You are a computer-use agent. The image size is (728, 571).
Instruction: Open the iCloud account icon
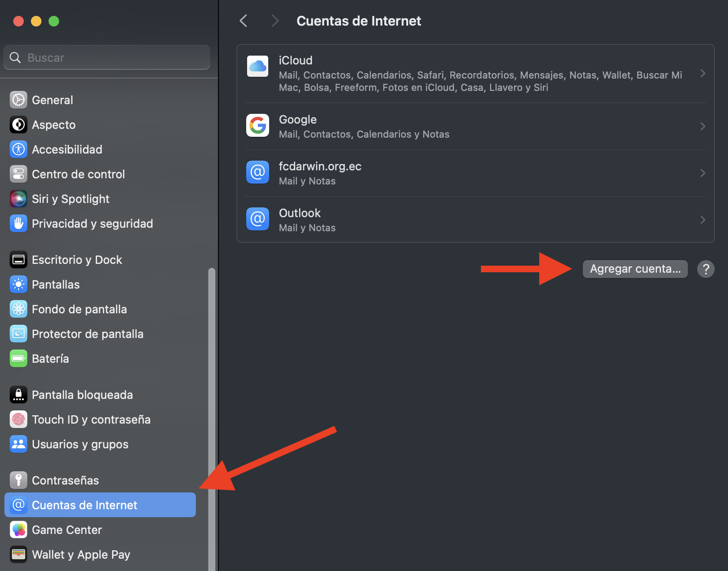click(x=258, y=66)
